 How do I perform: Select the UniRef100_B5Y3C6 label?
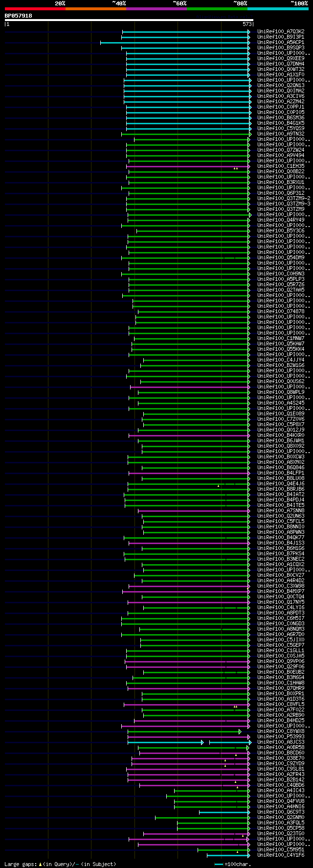(x=281, y=230)
